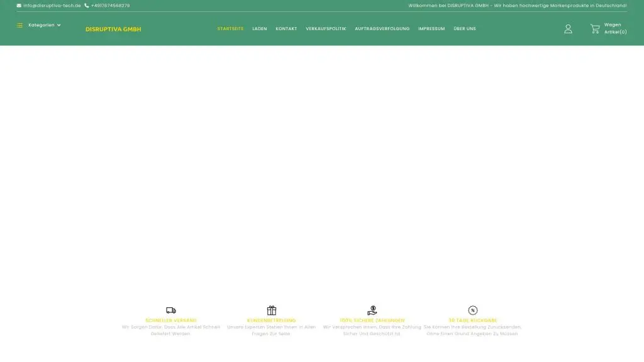Image resolution: width=644 pixels, height=362 pixels.
Task: Open the Laden menu item
Action: (x=260, y=29)
